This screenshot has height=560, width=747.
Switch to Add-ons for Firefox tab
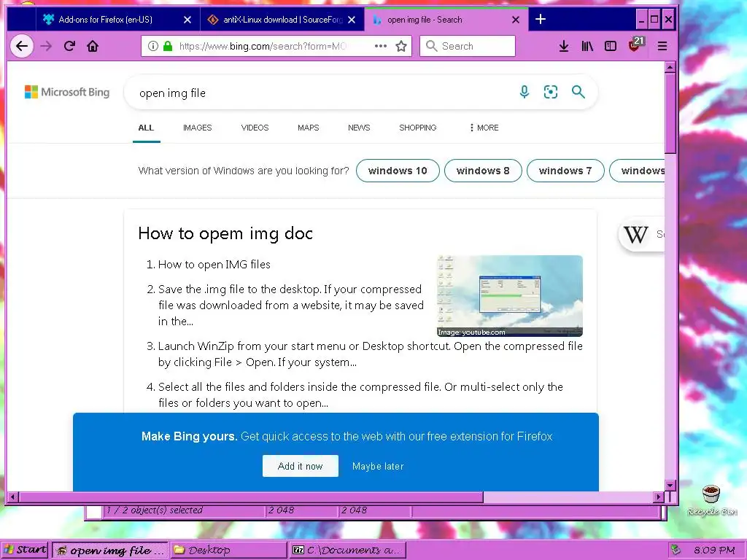[x=117, y=20]
